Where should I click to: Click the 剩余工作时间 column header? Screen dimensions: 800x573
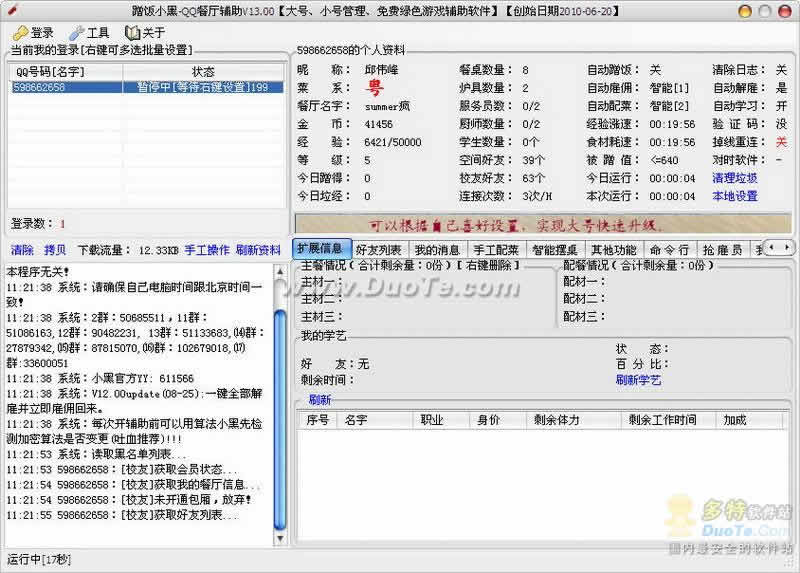click(668, 420)
